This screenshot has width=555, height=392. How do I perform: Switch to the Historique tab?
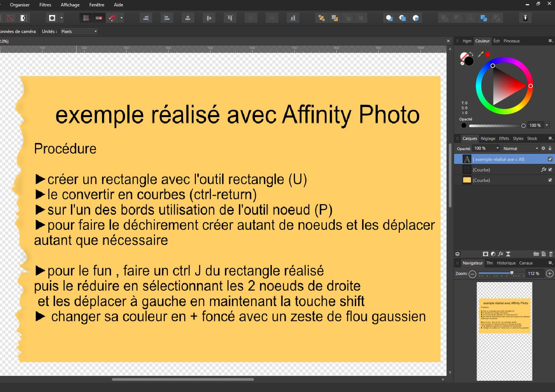point(506,263)
